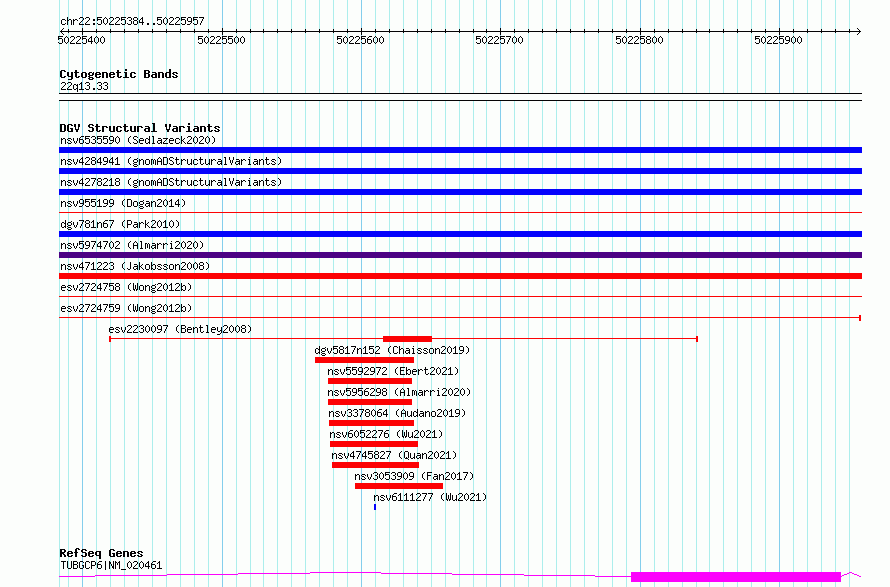The width and height of the screenshot is (890, 587).
Task: Select the esv2724759 (Wong2012b) variant label
Action: [x=126, y=308]
